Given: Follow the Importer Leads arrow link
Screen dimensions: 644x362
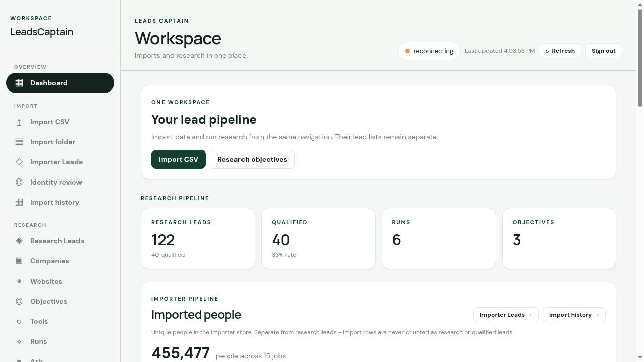Looking at the screenshot, I should [506, 315].
